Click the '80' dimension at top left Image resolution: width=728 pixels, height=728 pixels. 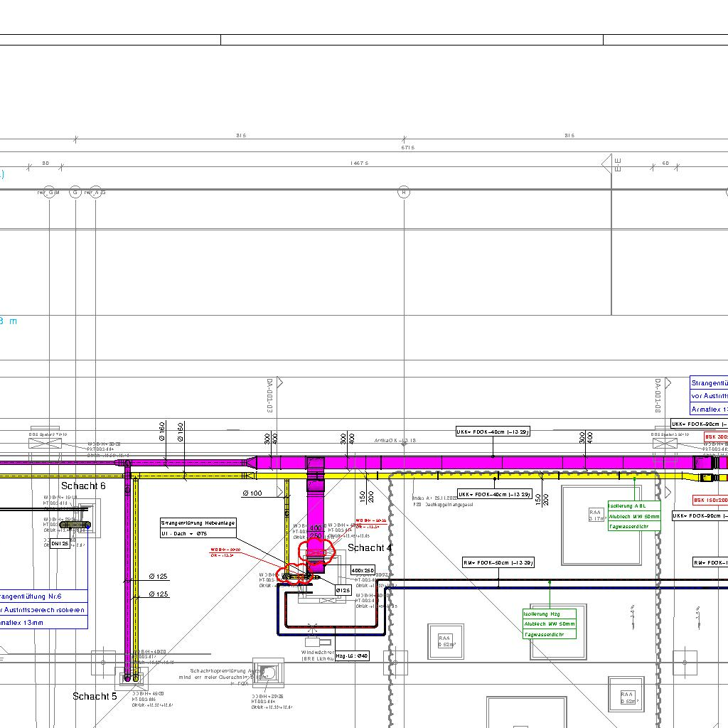pyautogui.click(x=45, y=164)
